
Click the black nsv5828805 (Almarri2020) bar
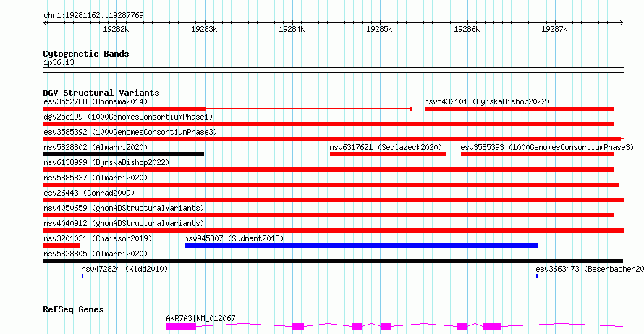click(333, 261)
